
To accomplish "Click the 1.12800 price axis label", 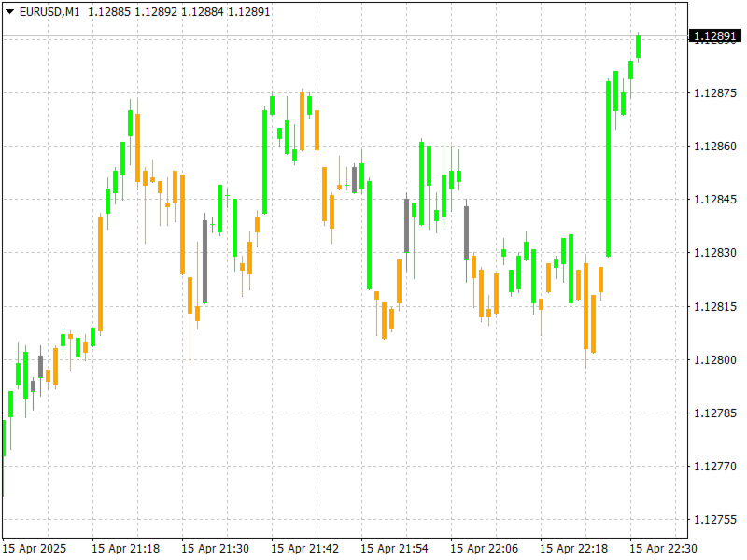I will click(714, 360).
